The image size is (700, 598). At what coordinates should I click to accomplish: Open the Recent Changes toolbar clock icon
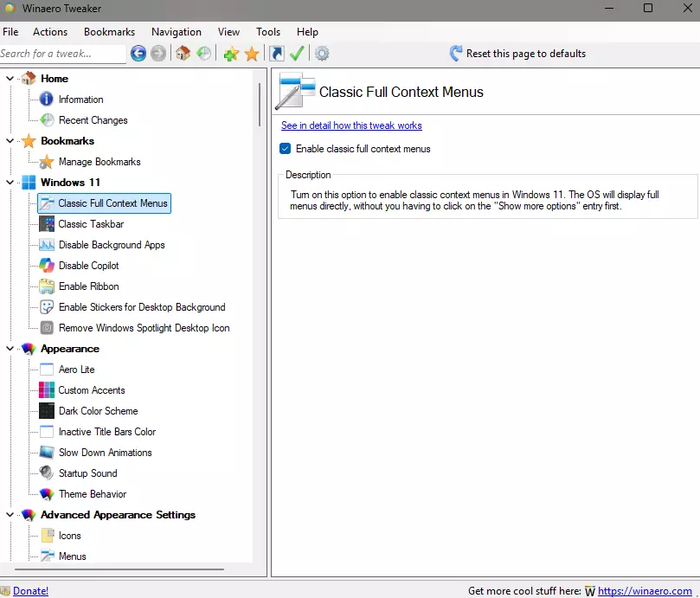tap(203, 54)
